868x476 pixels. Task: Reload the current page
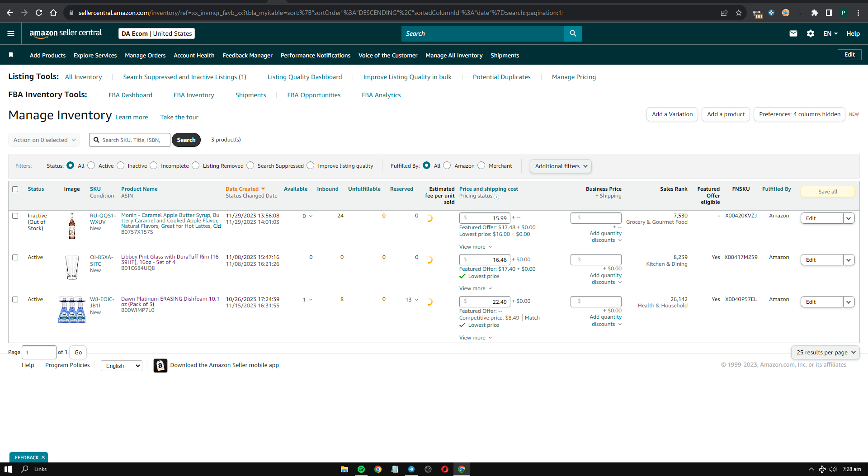(39, 13)
